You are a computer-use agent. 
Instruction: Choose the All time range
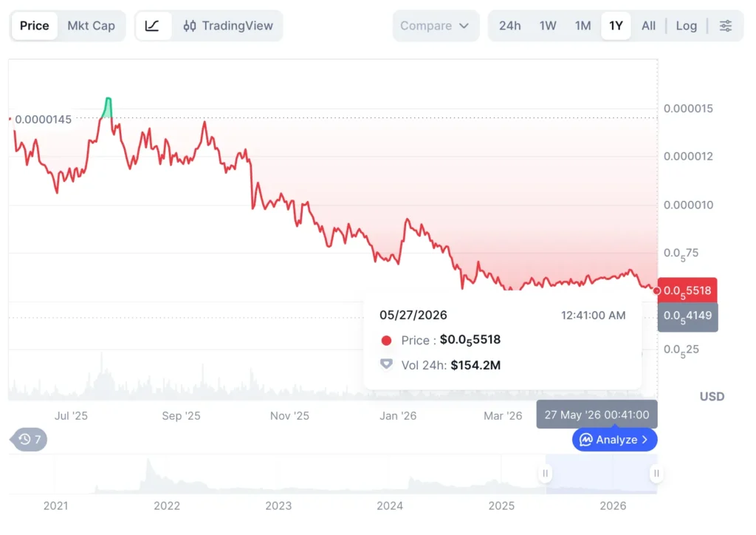648,26
